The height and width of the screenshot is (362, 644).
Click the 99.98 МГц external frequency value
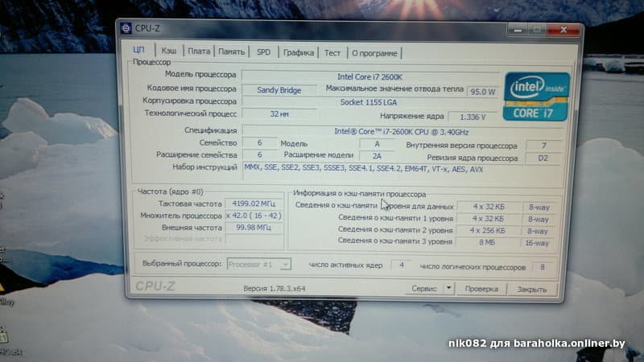(254, 228)
